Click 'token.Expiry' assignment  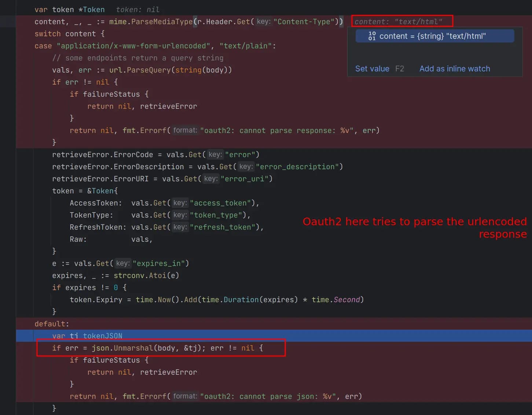click(96, 300)
